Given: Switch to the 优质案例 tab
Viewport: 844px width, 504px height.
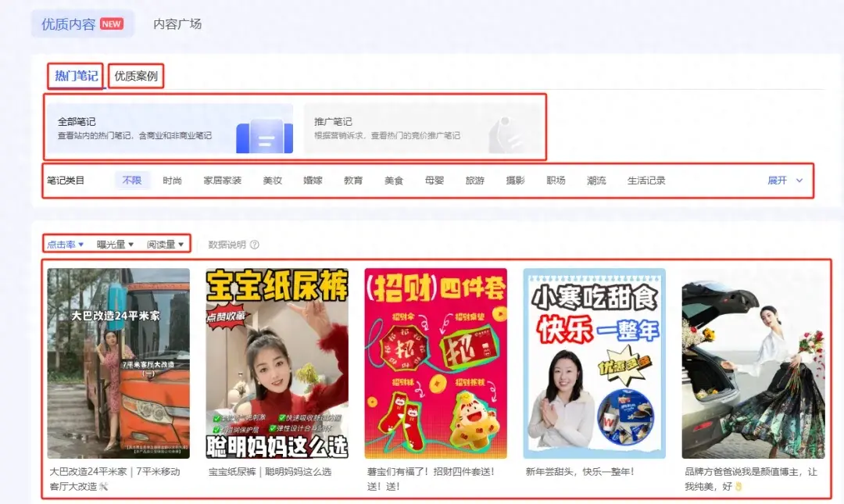Looking at the screenshot, I should [x=138, y=76].
